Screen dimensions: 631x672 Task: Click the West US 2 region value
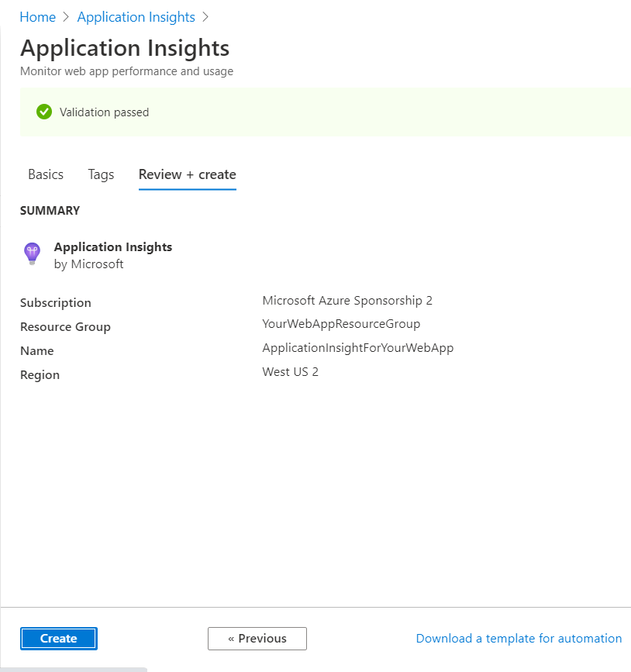[290, 372]
